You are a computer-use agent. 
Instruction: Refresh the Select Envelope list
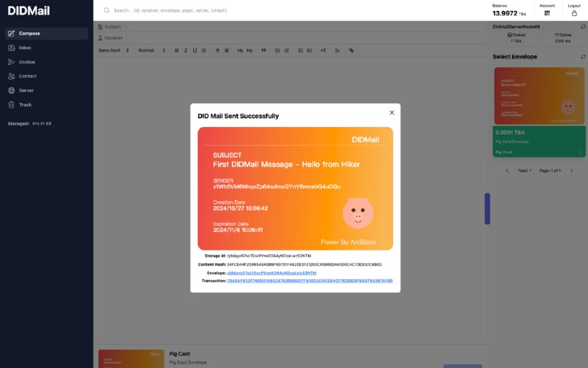pos(583,57)
